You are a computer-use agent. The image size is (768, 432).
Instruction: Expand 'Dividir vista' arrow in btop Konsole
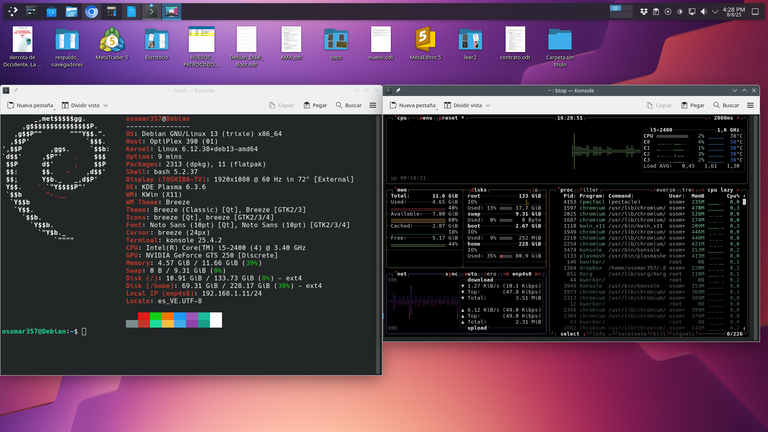click(488, 105)
